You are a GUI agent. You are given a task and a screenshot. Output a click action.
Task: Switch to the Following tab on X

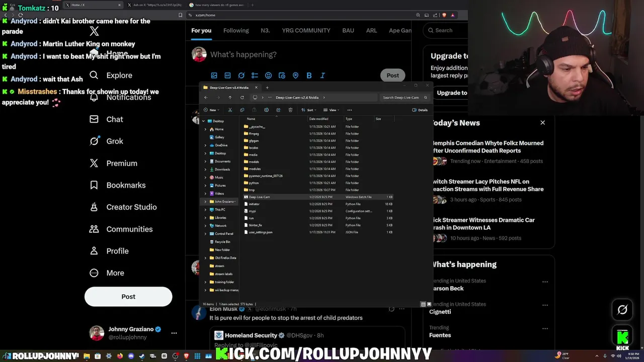236,31
